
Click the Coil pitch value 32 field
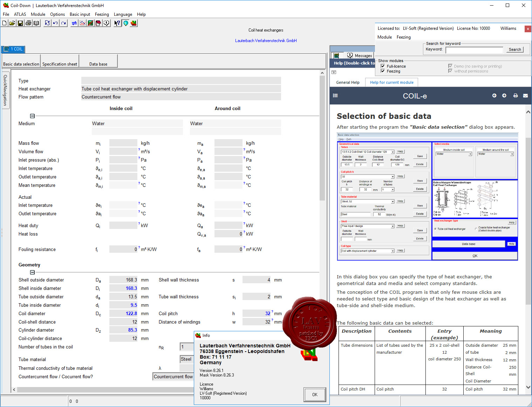257,313
